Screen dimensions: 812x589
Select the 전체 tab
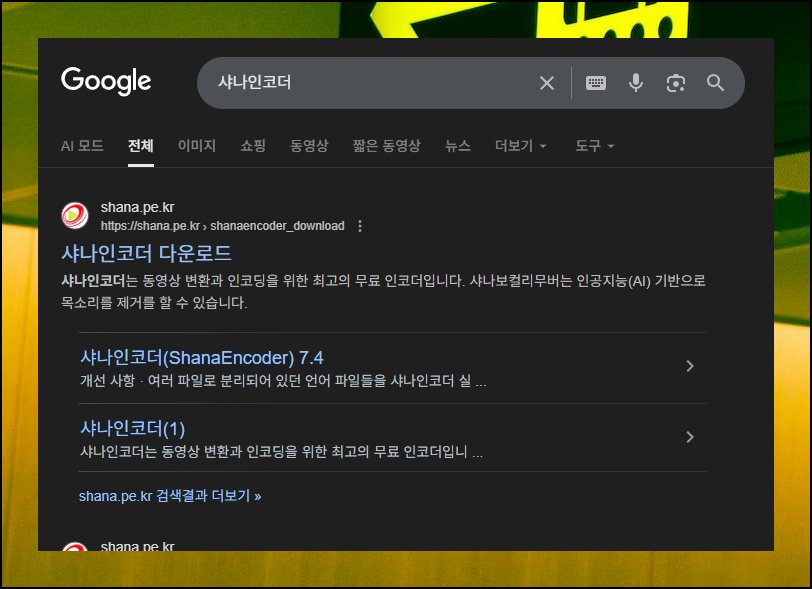(x=141, y=146)
